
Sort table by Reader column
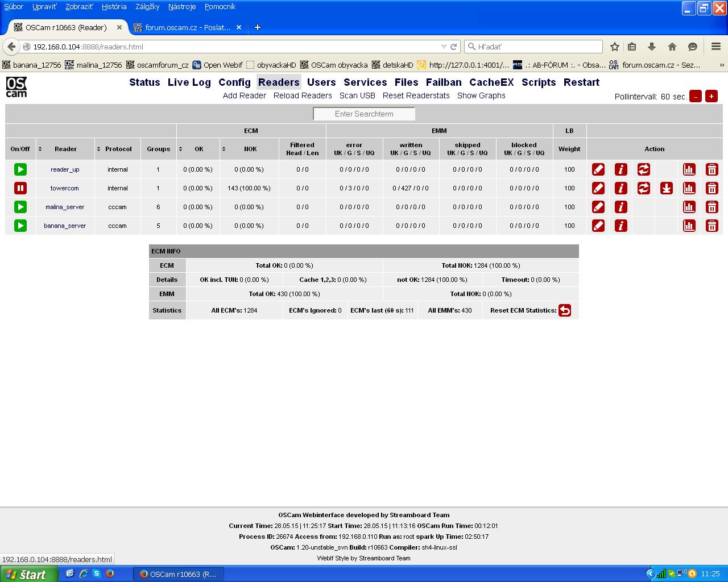[x=65, y=149]
